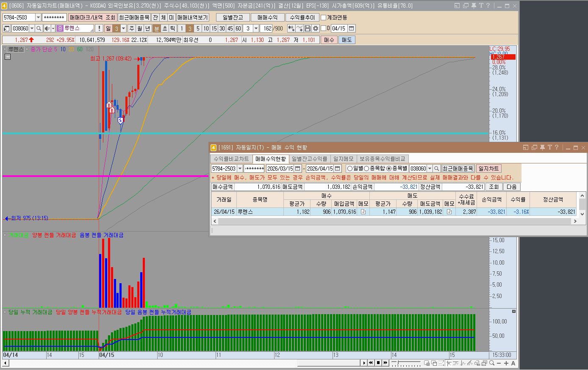Screen dimensions: 588x370
Task: Click the blue 매도 button
Action: [347, 40]
